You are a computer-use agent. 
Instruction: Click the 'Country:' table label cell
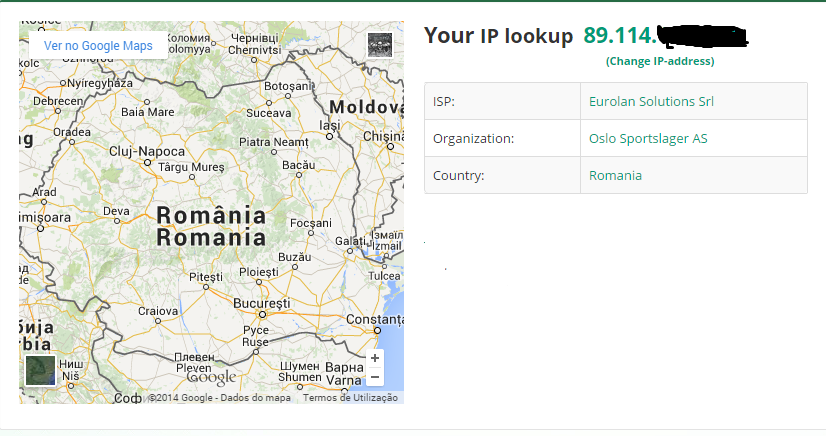point(458,175)
